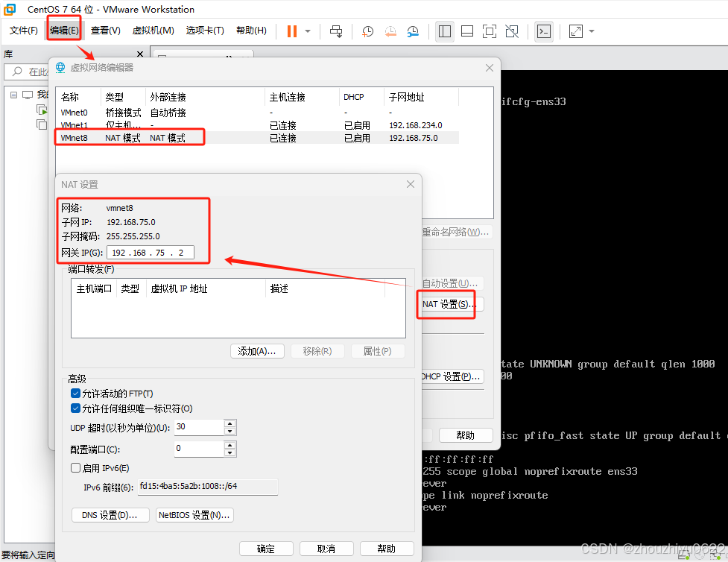The height and width of the screenshot is (562, 728).
Task: Click 帮助 button in 虚拟网络编辑器
Action: tap(466, 435)
